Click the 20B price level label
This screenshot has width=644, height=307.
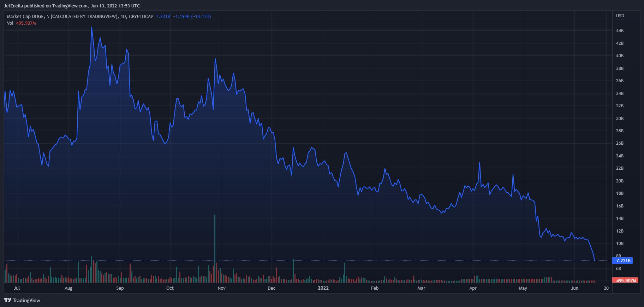(620, 181)
